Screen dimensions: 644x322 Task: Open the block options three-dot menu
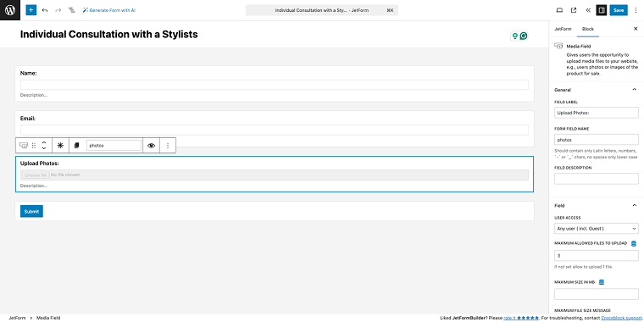168,146
